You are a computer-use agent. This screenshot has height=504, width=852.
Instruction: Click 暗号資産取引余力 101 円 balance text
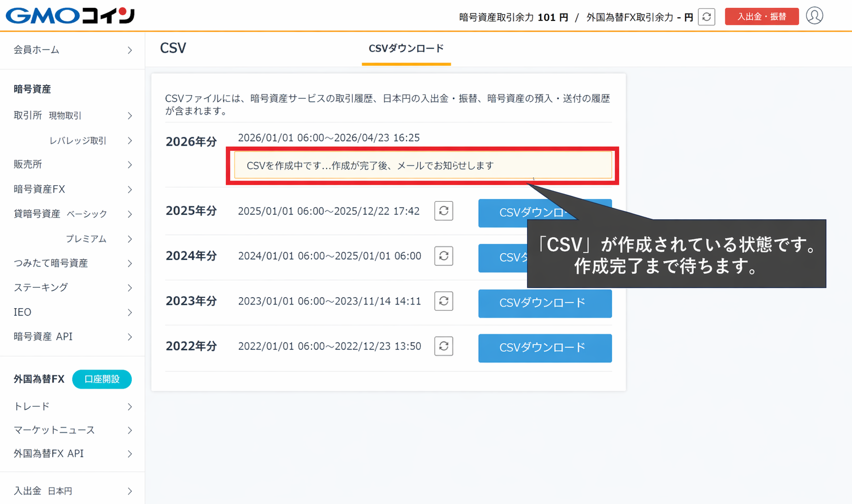click(514, 17)
